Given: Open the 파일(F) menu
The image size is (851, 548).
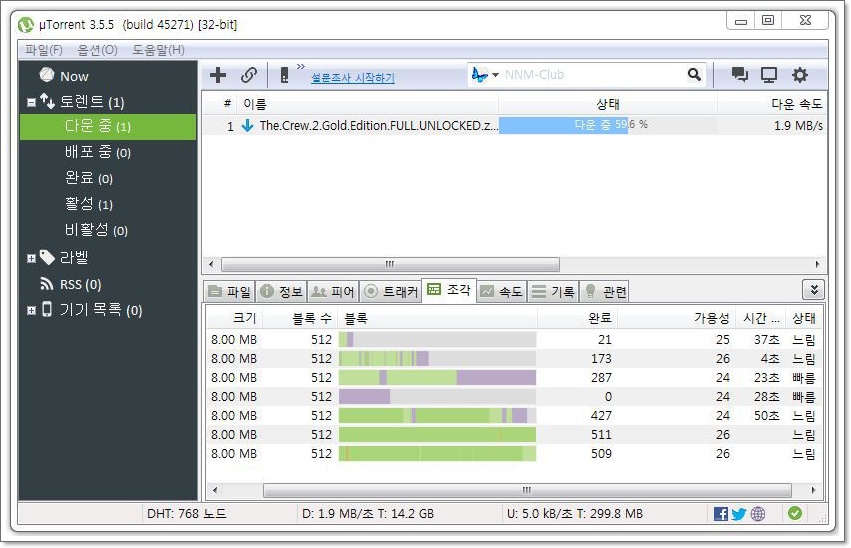Looking at the screenshot, I should click(43, 50).
